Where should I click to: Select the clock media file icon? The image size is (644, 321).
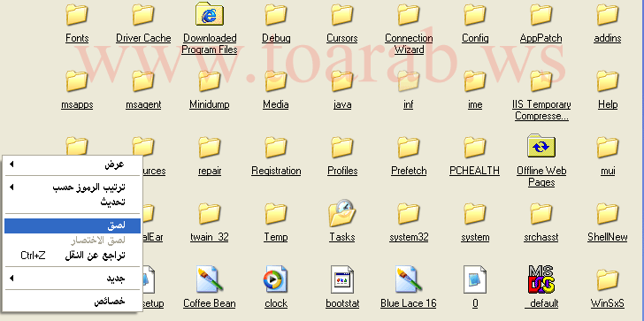(276, 279)
